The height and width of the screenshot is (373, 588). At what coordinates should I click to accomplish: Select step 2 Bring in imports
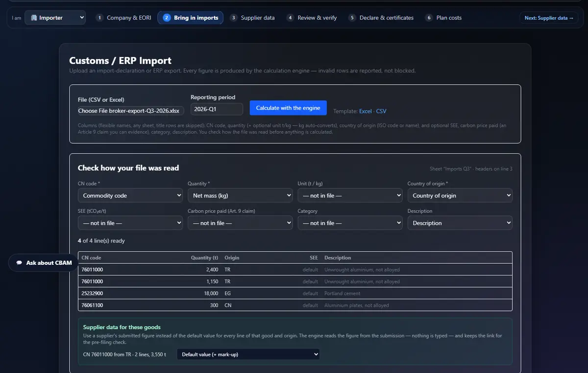(191, 18)
